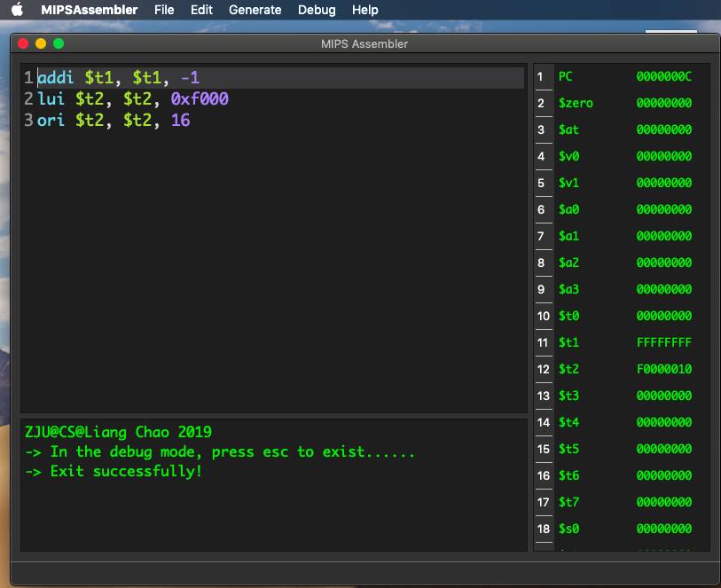
Task: Open the MIPSAssembler application menu
Action: (90, 10)
